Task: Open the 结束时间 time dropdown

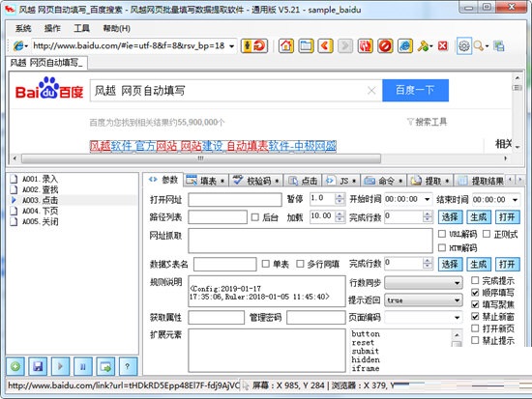Action: coord(515,200)
